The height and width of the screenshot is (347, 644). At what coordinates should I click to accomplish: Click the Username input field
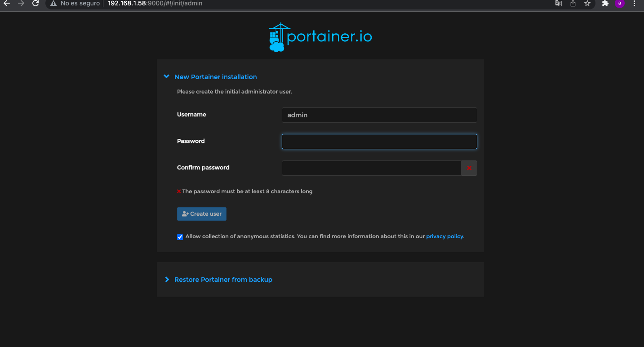[379, 115]
